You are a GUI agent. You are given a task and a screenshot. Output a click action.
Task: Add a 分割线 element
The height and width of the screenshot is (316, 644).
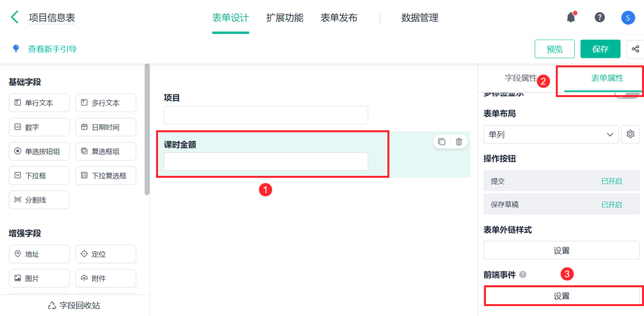point(39,200)
